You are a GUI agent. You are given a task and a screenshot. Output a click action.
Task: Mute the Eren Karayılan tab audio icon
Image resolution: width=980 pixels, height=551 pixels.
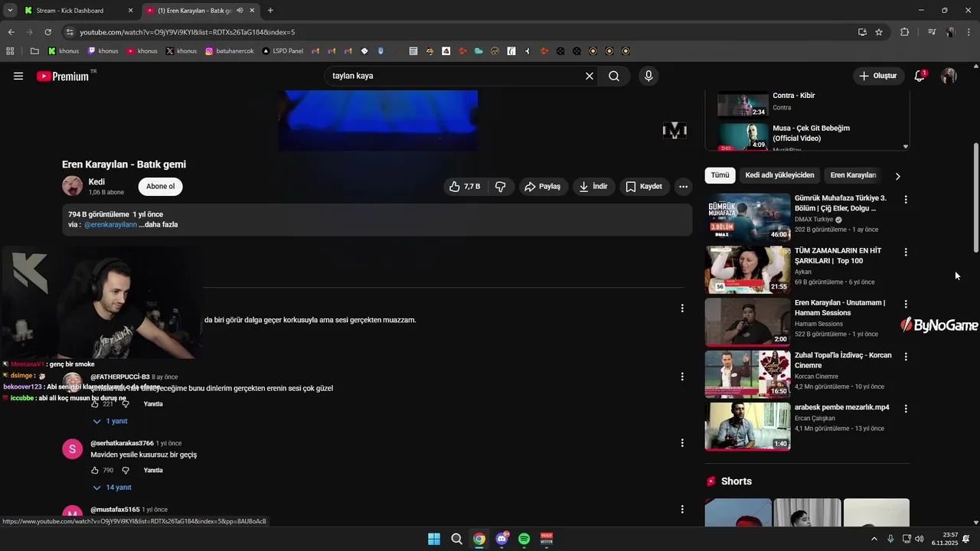click(240, 11)
